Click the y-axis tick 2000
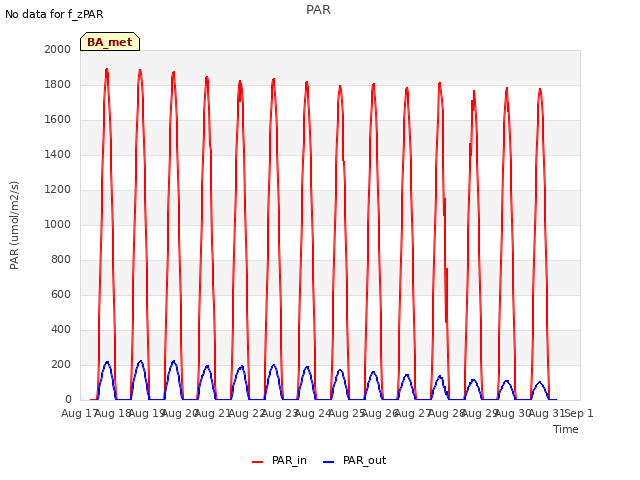This screenshot has width=640, height=480. (58, 49)
